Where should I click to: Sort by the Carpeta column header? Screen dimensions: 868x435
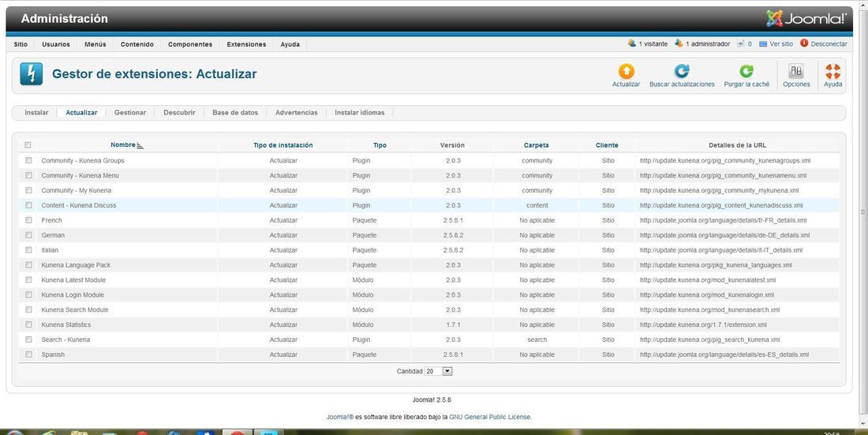tap(537, 145)
